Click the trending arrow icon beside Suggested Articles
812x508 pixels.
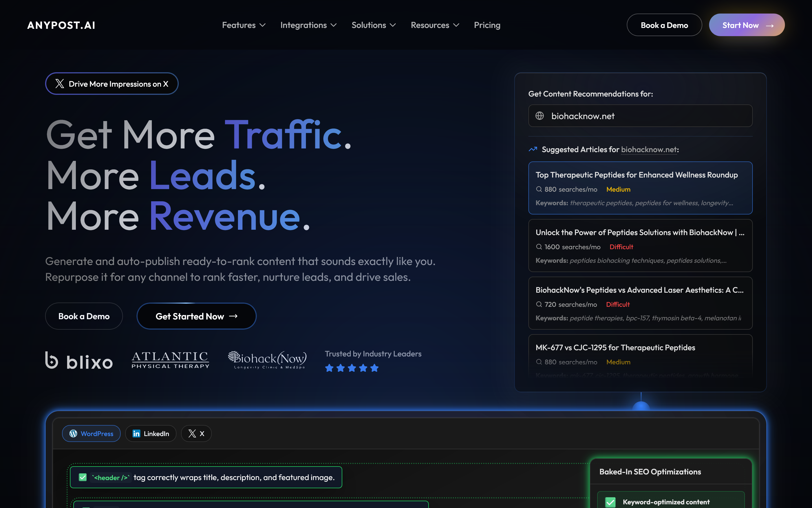coord(533,149)
